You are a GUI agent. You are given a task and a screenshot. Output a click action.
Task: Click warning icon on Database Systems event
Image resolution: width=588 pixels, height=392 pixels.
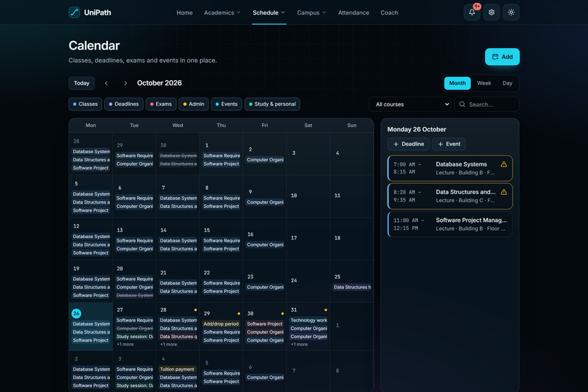point(503,164)
